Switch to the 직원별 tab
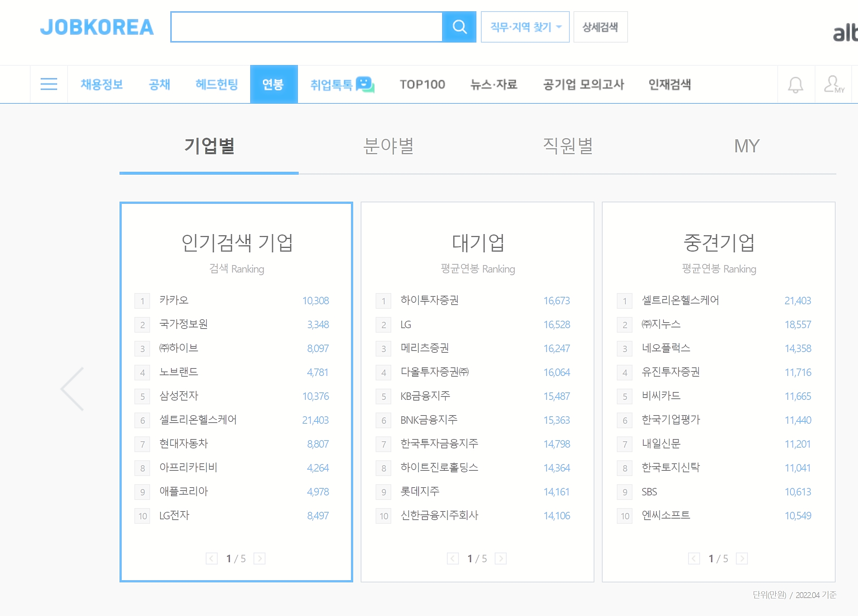Image resolution: width=858 pixels, height=616 pixels. tap(568, 146)
